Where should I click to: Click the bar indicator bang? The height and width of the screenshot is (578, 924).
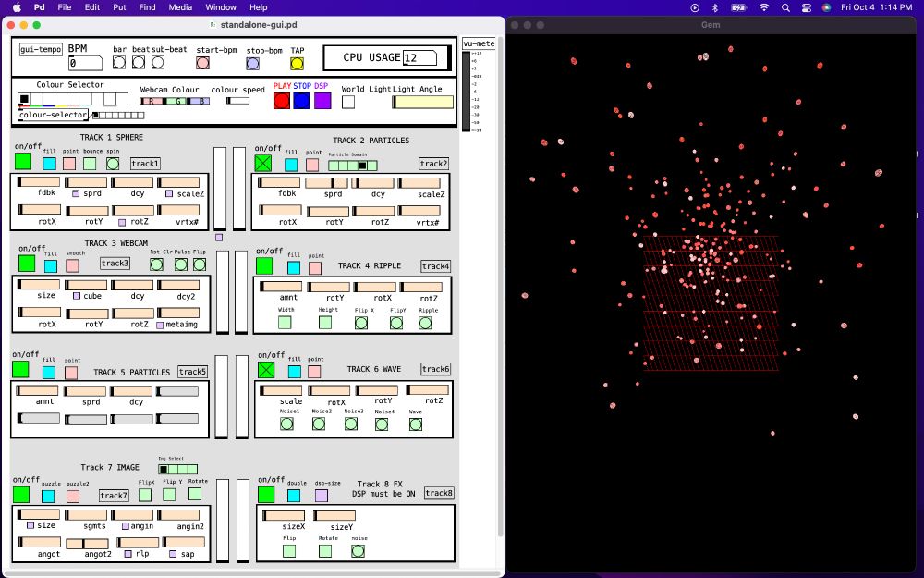[x=119, y=62]
